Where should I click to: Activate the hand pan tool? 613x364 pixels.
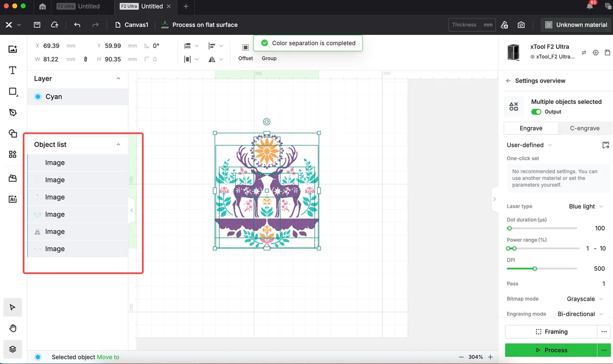coord(12,328)
